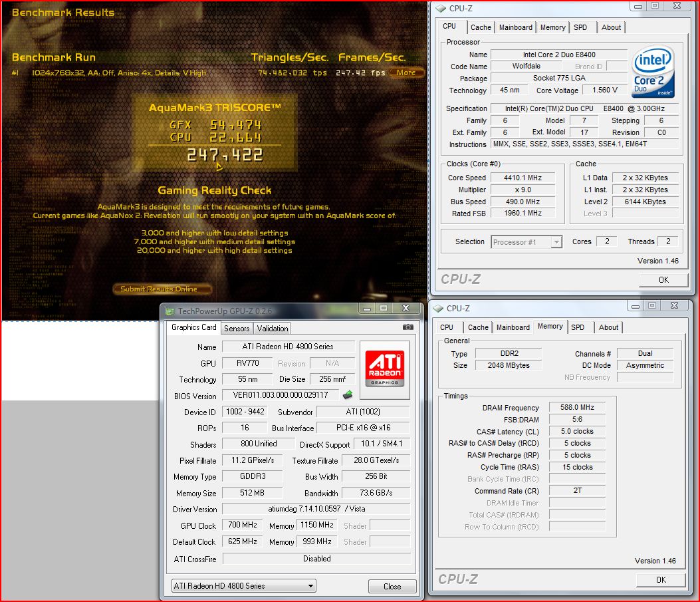Select the Graphics Card tab in GPU-Z
Image resolution: width=700 pixels, height=602 pixels.
pyautogui.click(x=193, y=327)
